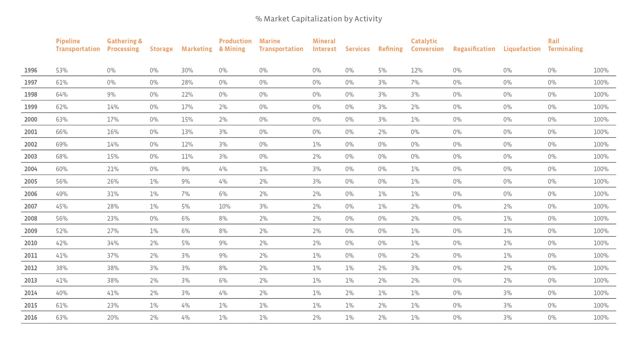Select the Rail Terminaling column header
The image size is (644, 340).
point(565,45)
